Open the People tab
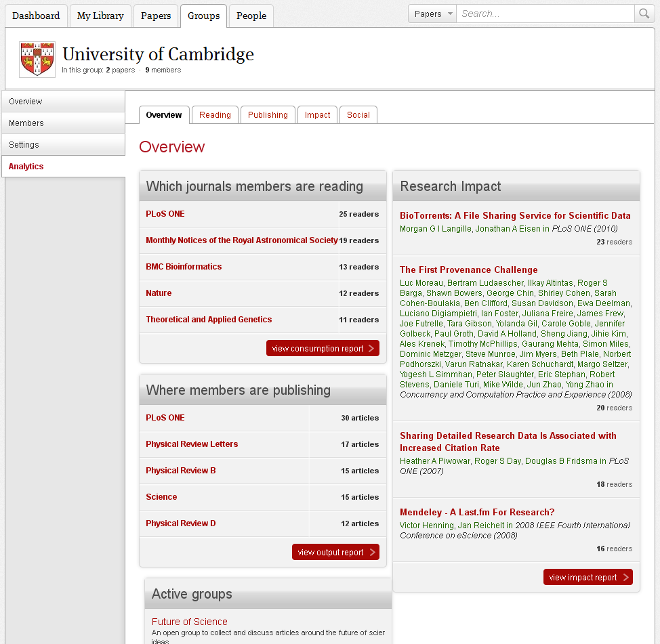 (x=251, y=16)
